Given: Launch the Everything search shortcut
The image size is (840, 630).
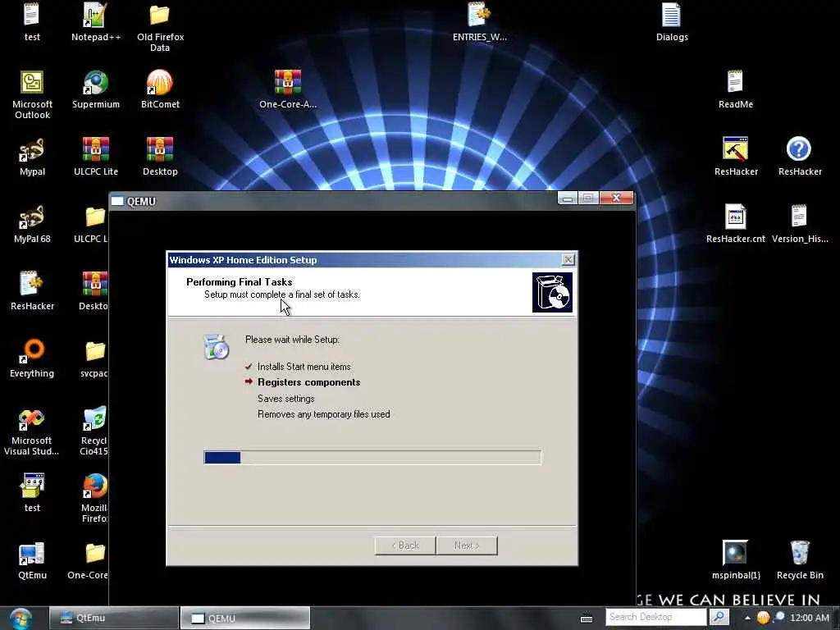Looking at the screenshot, I should pyautogui.click(x=32, y=358).
